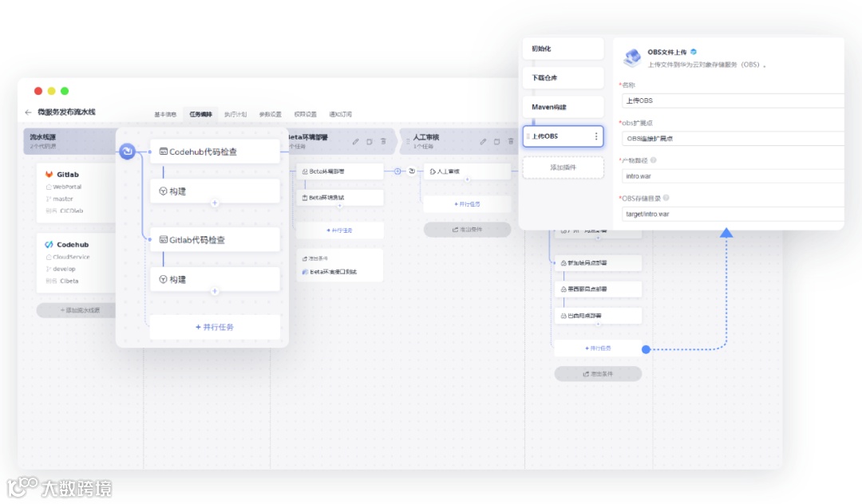Click the help icon next to OBS存储目录

pos(666,198)
